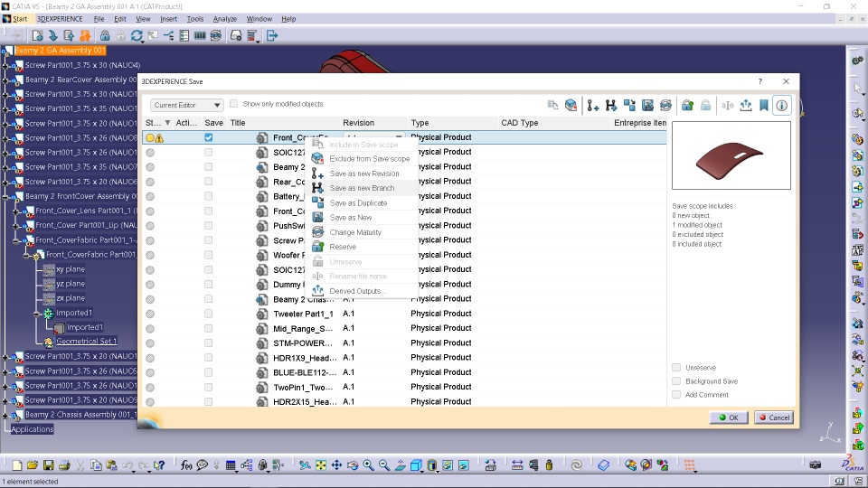Click the Print icon in bottom toolbar
This screenshot has width=868, height=488.
(x=64, y=465)
